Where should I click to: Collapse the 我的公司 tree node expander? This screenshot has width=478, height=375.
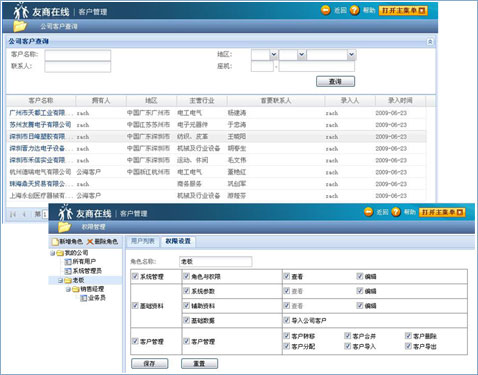[x=53, y=253]
